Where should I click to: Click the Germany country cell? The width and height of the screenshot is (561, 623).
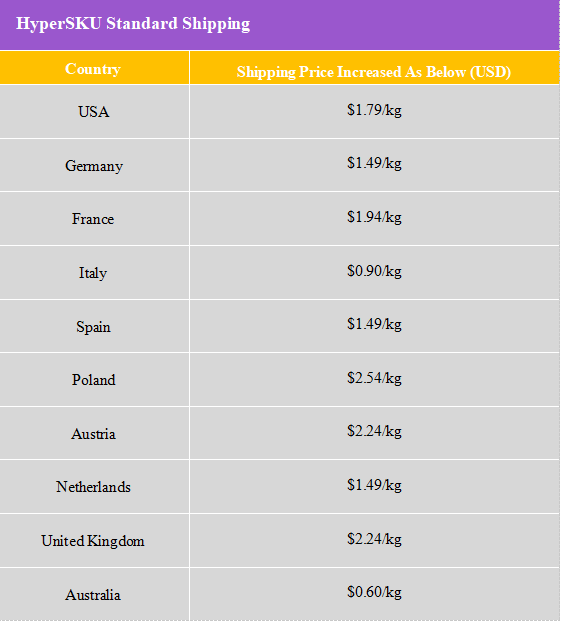coord(95,165)
